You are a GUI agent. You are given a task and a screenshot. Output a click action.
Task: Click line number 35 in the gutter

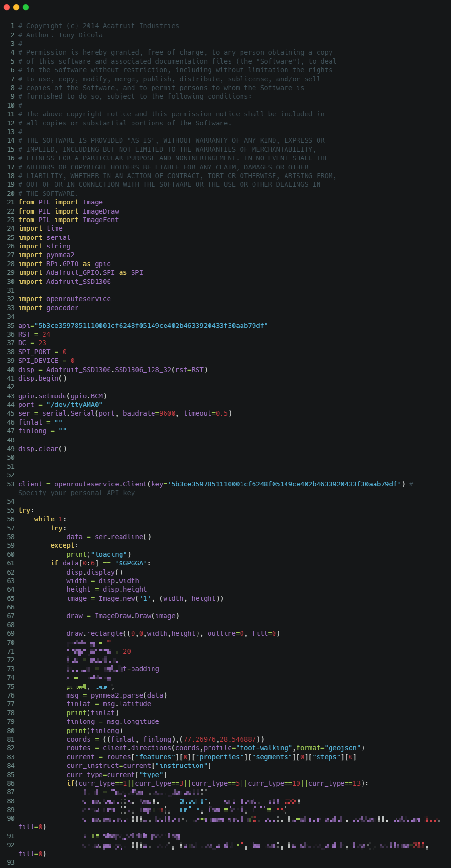pos(11,326)
